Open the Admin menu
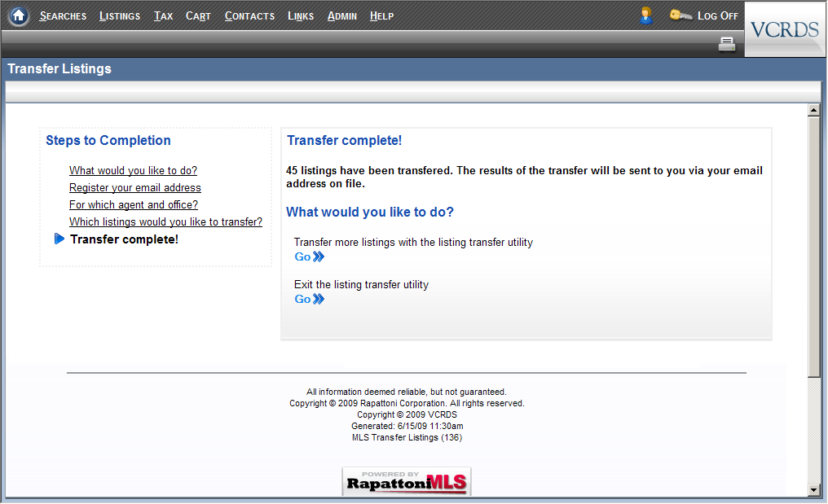Screen dimensions: 828x504 341,16
